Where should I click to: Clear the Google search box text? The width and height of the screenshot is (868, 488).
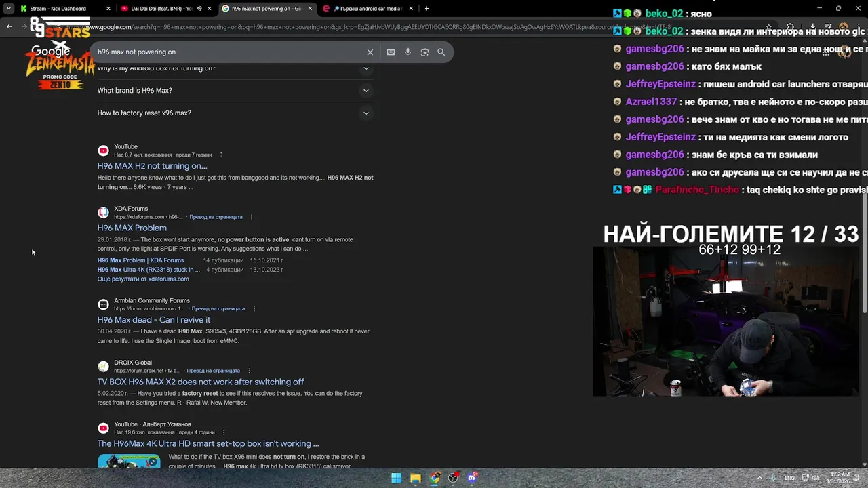370,52
